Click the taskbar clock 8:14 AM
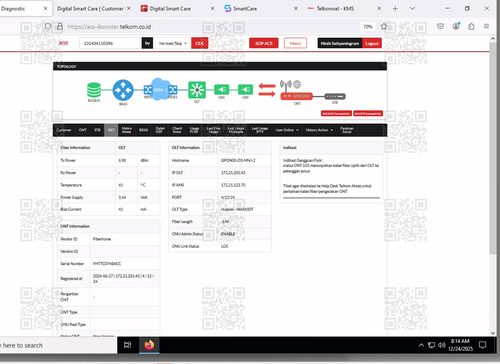This screenshot has width=500, height=364. point(460,345)
